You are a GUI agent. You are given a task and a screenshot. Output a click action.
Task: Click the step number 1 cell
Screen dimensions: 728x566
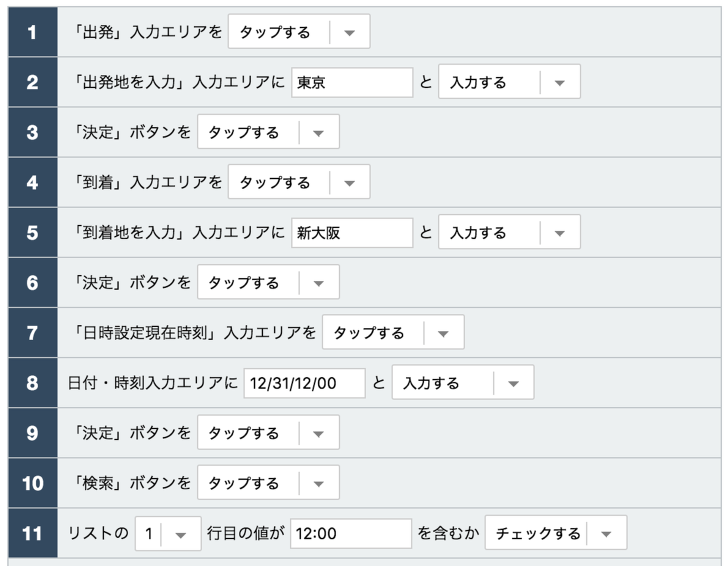click(32, 31)
